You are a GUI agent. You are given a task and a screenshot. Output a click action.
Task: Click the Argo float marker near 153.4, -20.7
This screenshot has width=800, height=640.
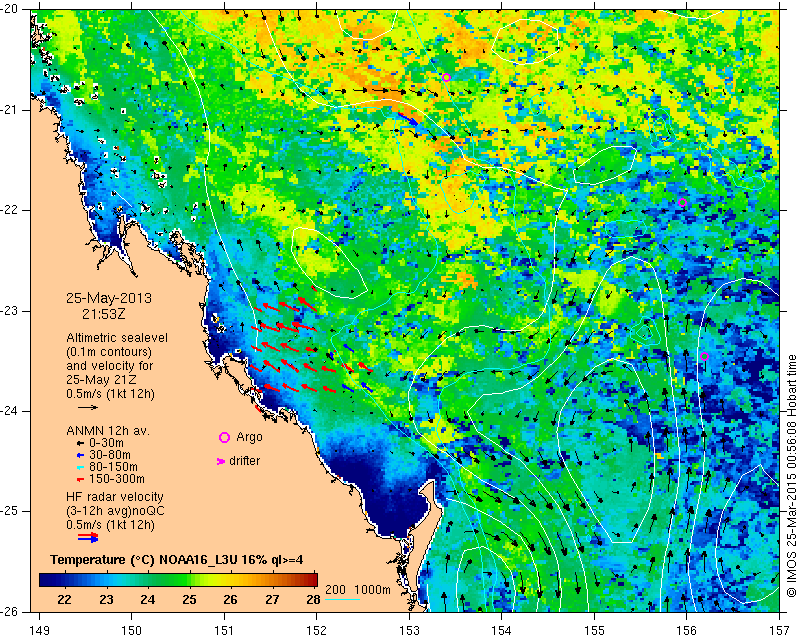point(446,78)
